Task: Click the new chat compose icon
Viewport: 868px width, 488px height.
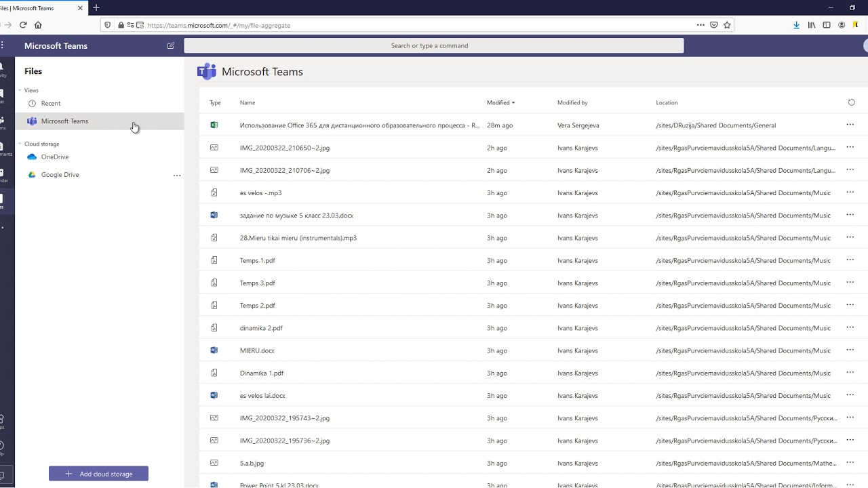Action: click(171, 45)
